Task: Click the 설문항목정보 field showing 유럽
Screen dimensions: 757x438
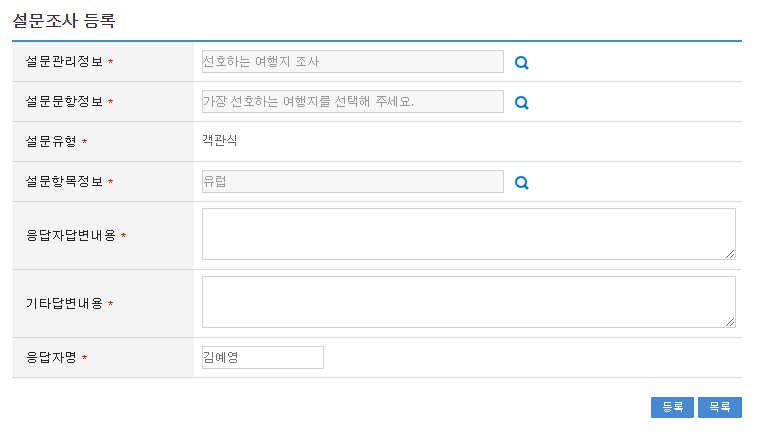Action: click(352, 182)
